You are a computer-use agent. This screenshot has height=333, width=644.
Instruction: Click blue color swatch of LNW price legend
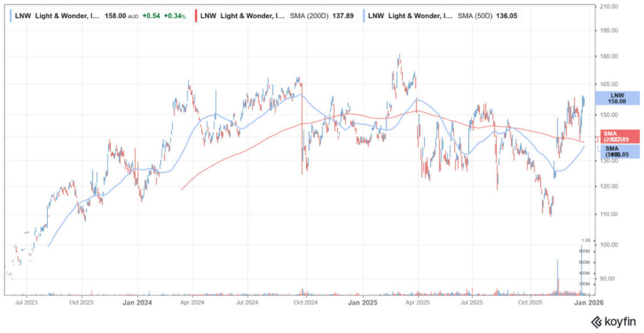[10, 14]
